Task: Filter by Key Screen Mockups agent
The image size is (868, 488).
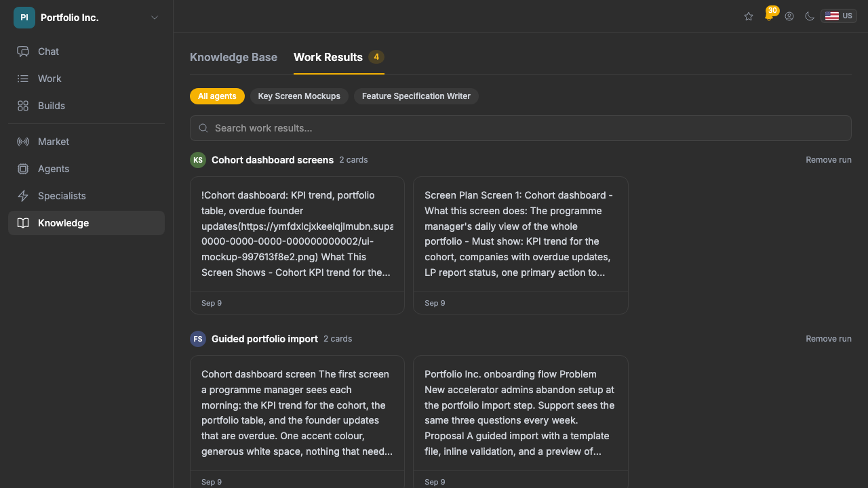Action: [299, 96]
